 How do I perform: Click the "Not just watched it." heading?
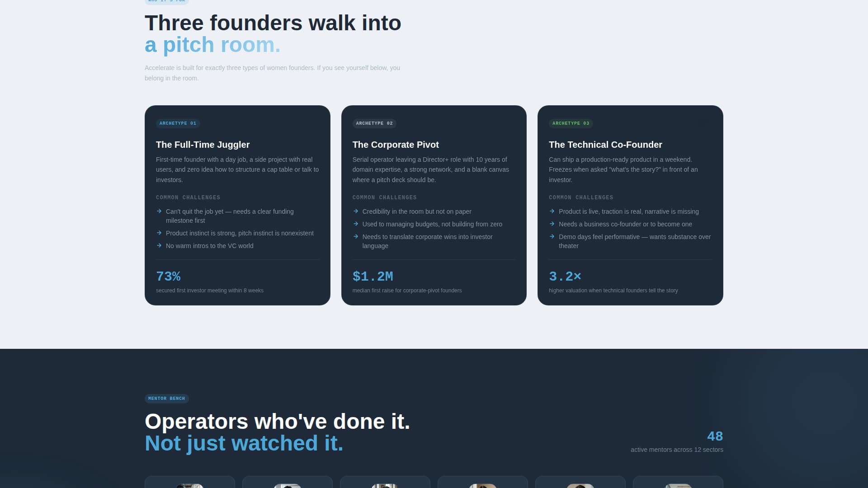(x=244, y=443)
